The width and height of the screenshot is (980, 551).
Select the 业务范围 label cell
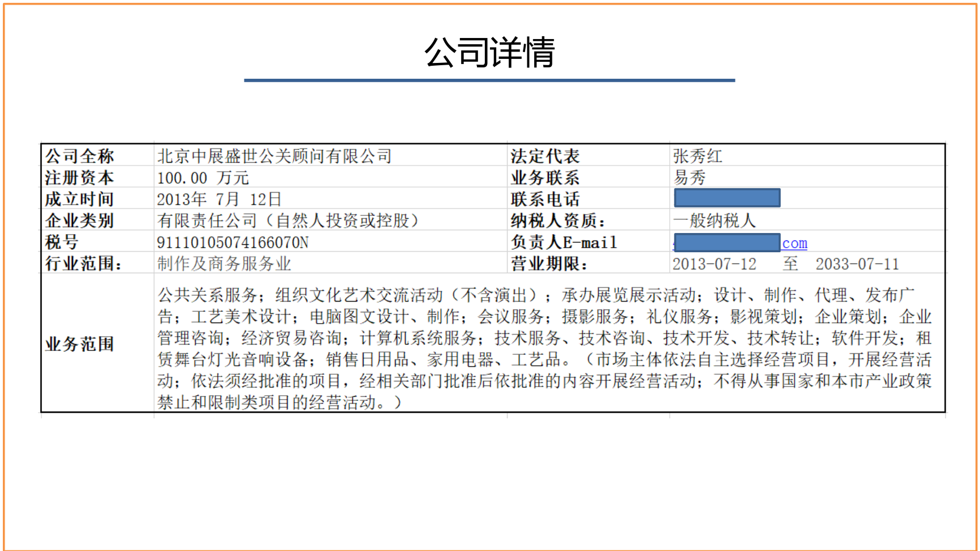click(79, 344)
